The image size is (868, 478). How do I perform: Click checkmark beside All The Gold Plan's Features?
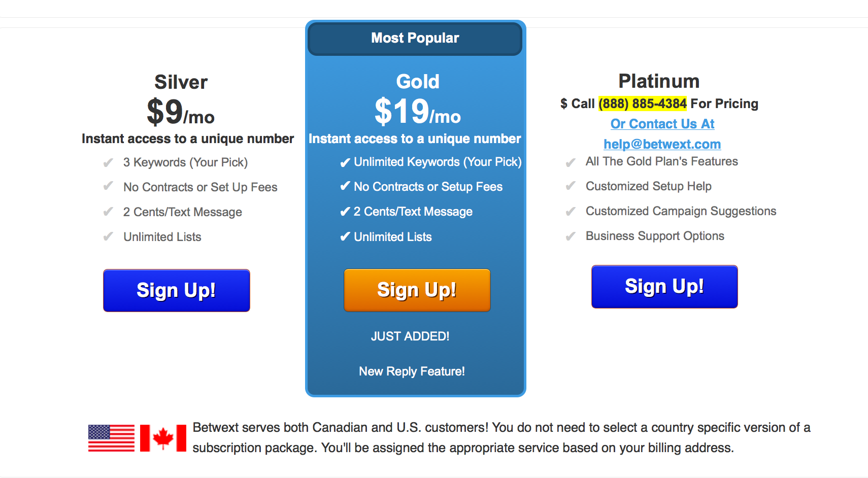pyautogui.click(x=571, y=162)
